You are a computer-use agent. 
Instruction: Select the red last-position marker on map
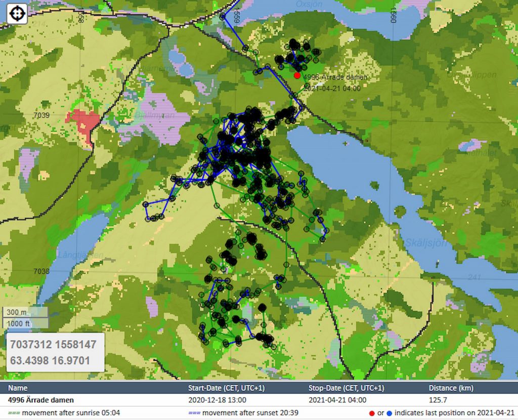point(298,75)
